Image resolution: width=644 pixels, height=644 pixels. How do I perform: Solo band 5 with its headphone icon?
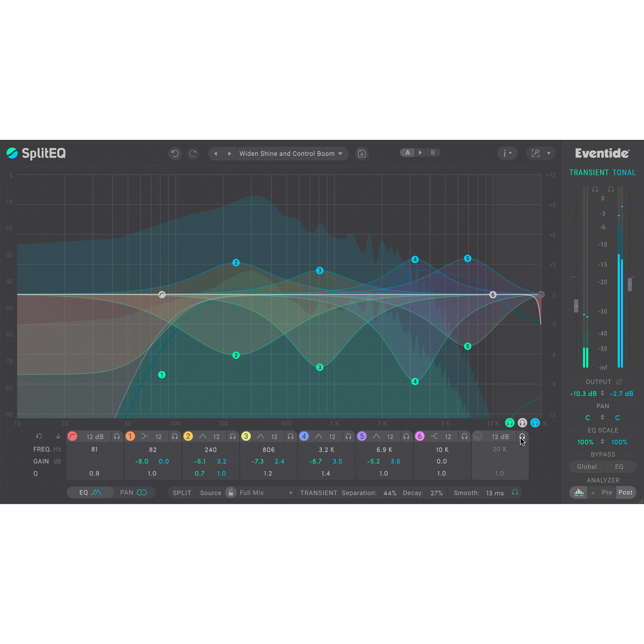407,436
